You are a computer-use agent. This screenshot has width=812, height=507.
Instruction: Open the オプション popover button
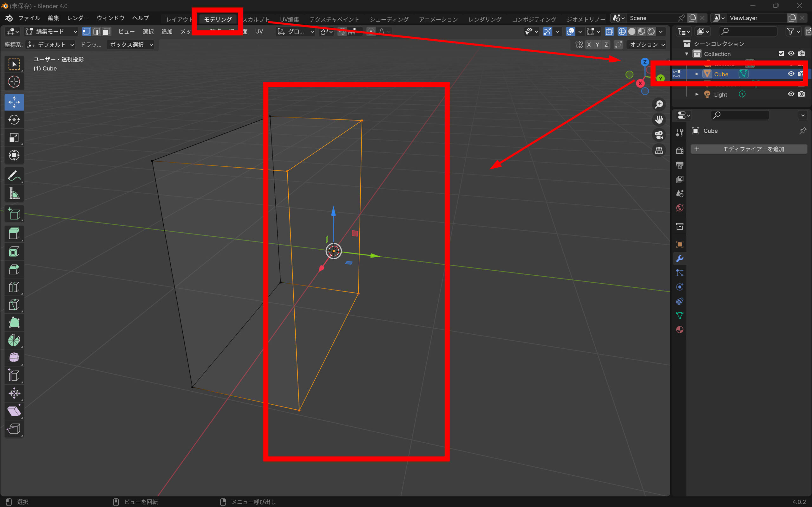(x=646, y=45)
